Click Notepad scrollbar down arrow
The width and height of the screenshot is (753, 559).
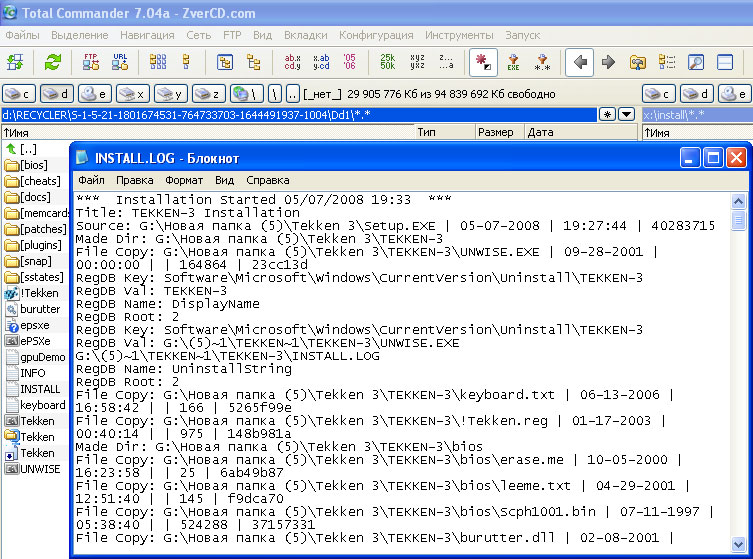click(x=738, y=544)
